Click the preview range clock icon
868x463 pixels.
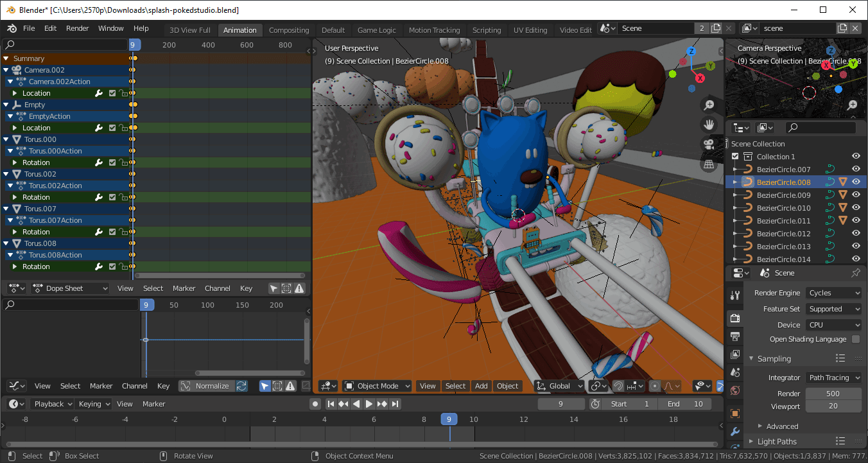click(595, 404)
